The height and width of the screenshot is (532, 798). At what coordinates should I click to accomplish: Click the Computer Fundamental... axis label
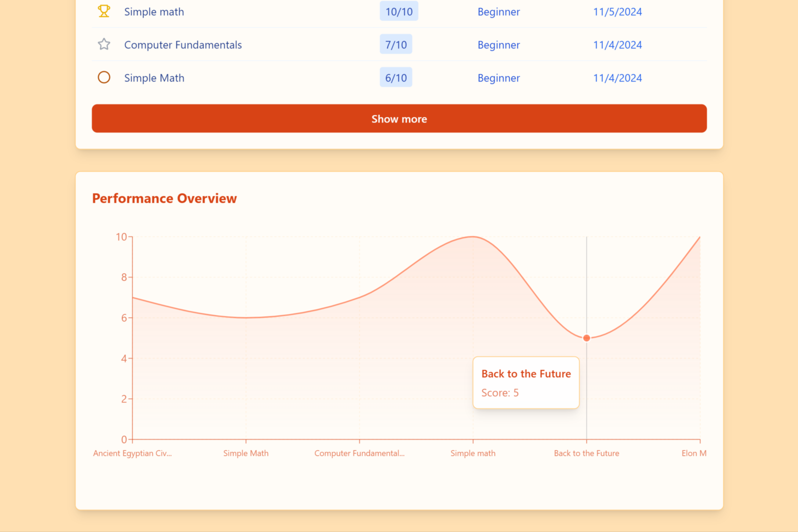pos(359,453)
